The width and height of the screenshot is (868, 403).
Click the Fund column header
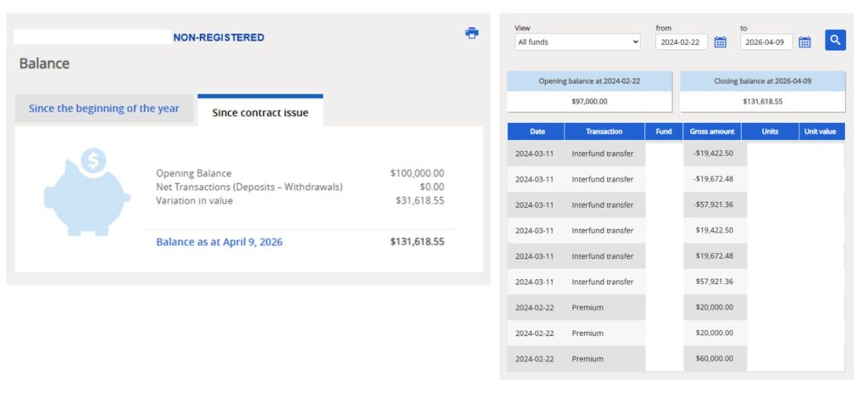664,132
